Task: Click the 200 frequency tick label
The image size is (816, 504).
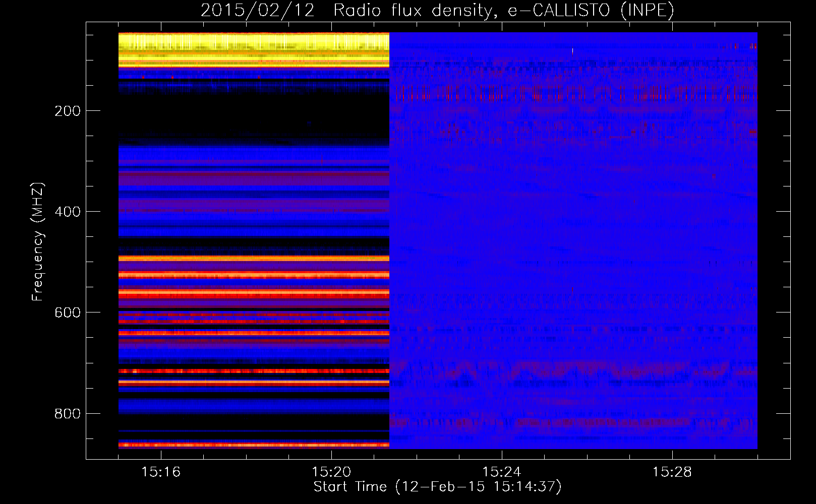Action: pos(67,111)
